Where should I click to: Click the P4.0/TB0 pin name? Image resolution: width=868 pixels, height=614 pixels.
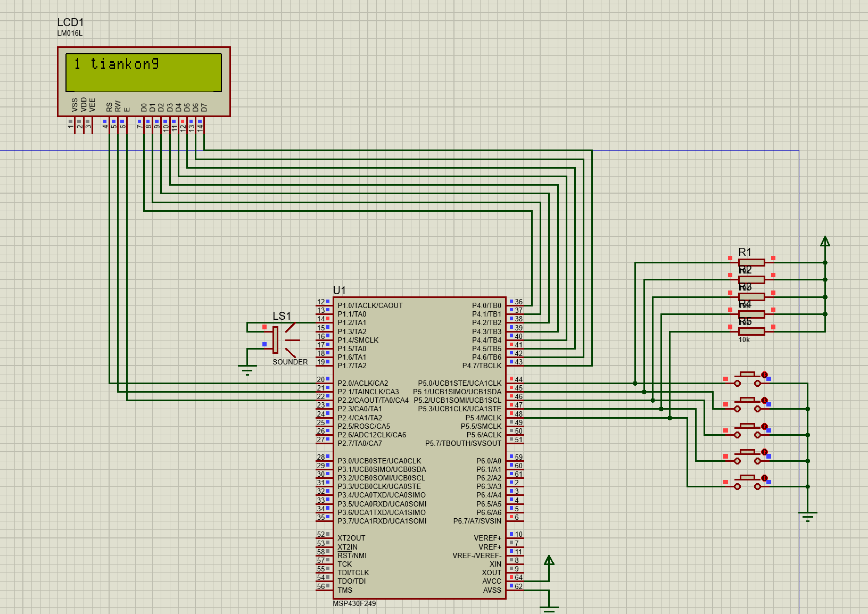click(486, 305)
